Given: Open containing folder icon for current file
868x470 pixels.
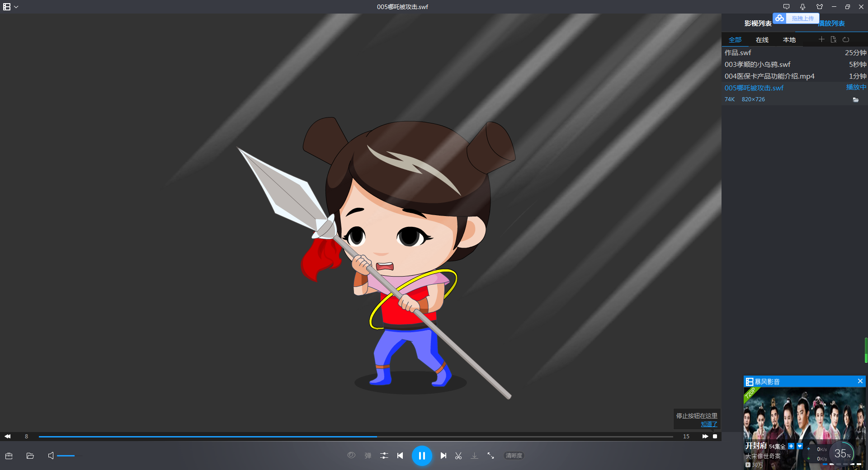Looking at the screenshot, I should pyautogui.click(x=856, y=100).
